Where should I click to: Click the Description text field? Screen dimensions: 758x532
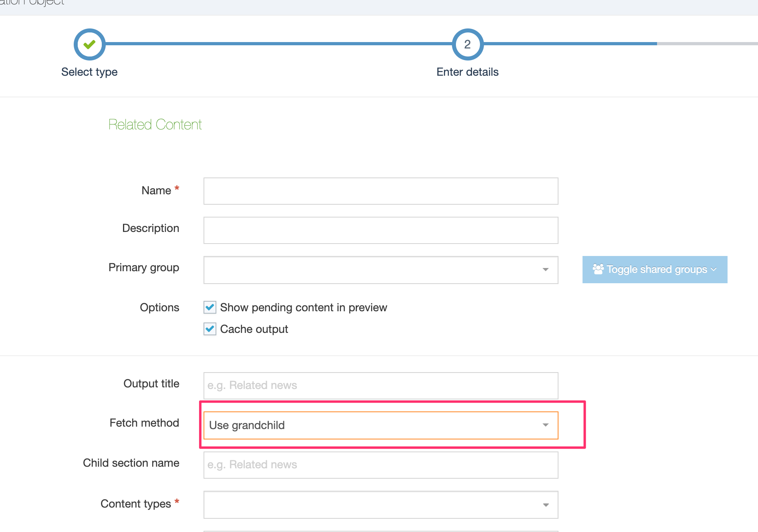pos(380,230)
